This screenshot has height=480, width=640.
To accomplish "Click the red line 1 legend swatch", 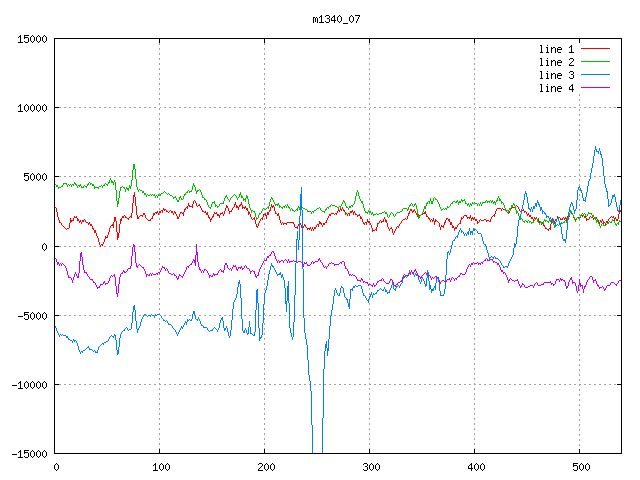I will [595, 48].
